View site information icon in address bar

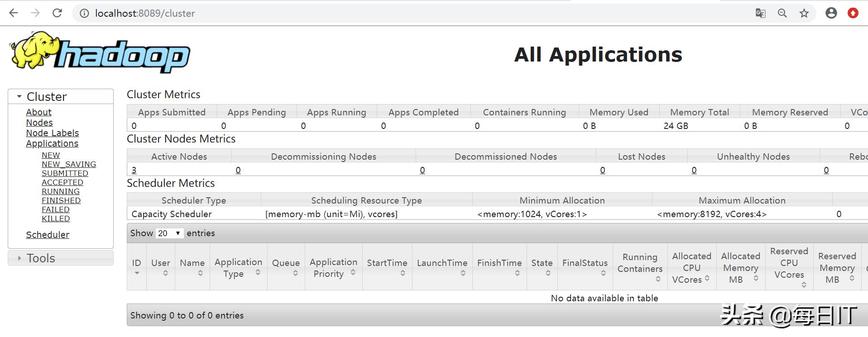(84, 14)
